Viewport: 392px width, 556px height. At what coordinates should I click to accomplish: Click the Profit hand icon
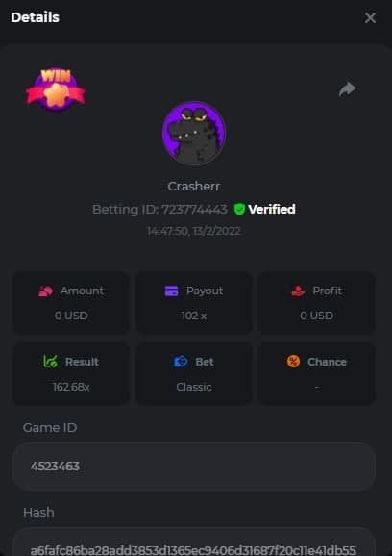298,291
